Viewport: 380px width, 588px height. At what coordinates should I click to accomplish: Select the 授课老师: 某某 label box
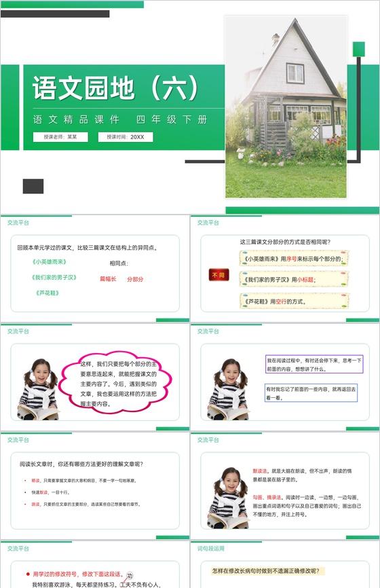point(60,137)
